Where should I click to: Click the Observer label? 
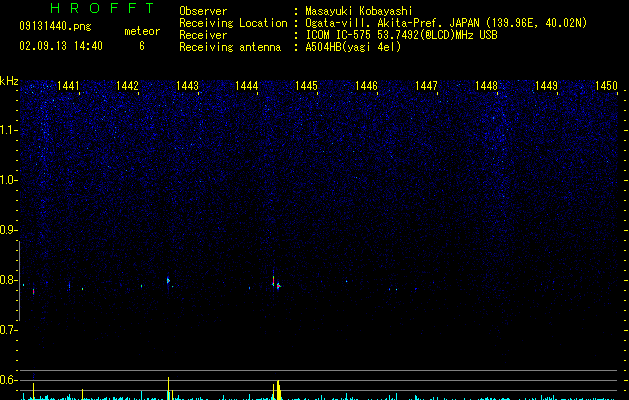(x=203, y=11)
